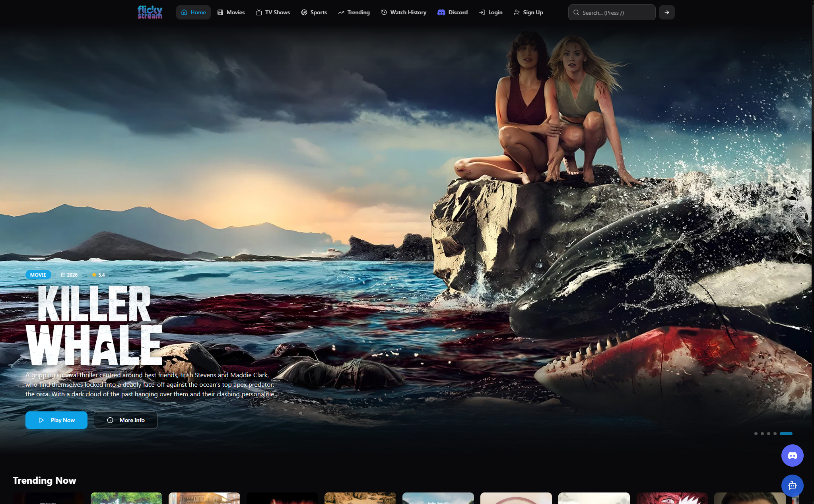View Watch History
Screen dimensions: 814x504
(404, 12)
